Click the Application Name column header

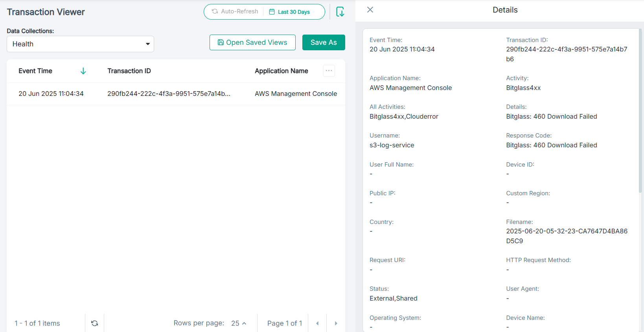pos(282,71)
